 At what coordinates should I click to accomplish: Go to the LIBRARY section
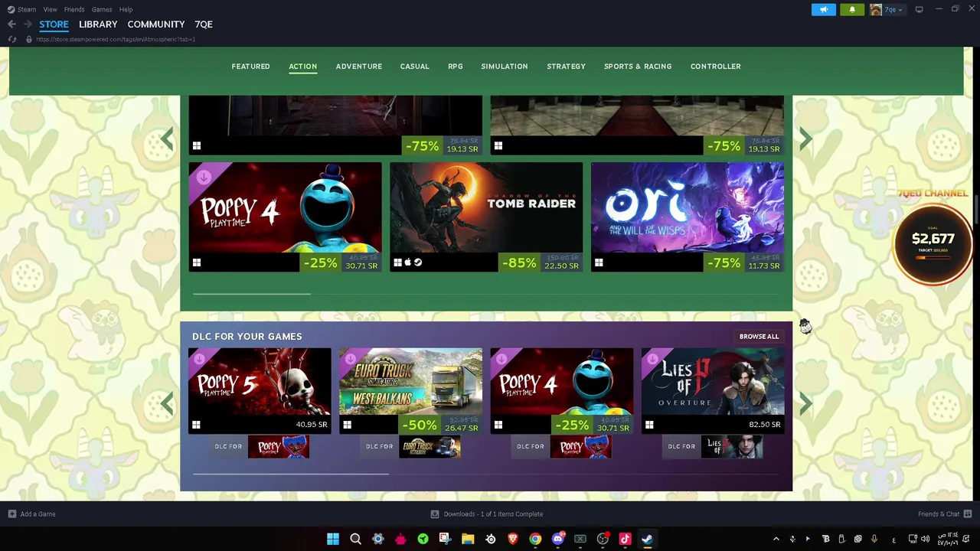98,24
